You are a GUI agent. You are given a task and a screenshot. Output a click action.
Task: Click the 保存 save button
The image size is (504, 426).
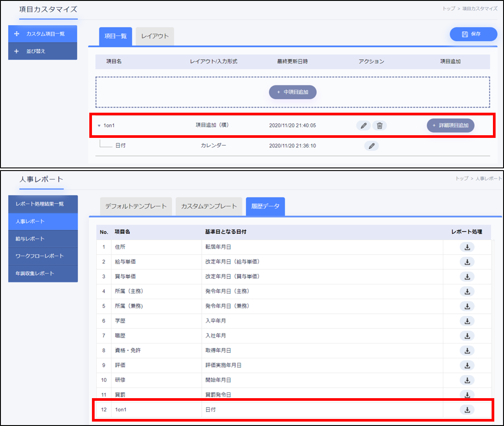coord(473,34)
